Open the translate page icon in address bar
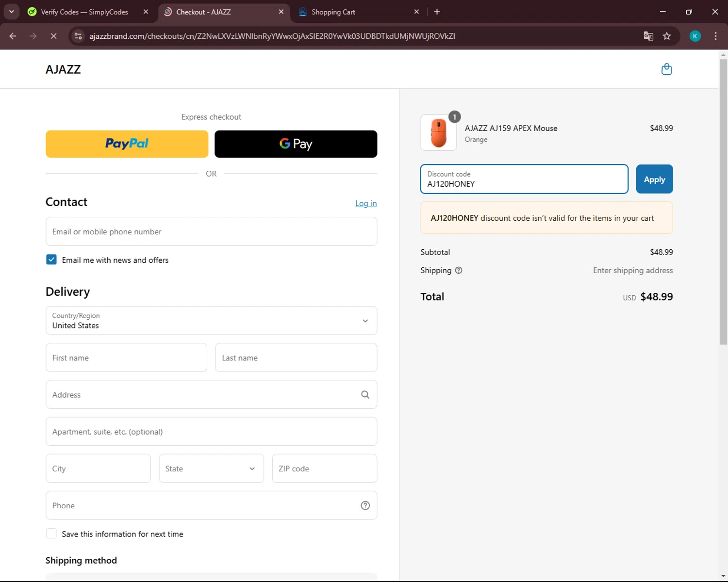Screen dimensions: 728x582 click(648, 36)
